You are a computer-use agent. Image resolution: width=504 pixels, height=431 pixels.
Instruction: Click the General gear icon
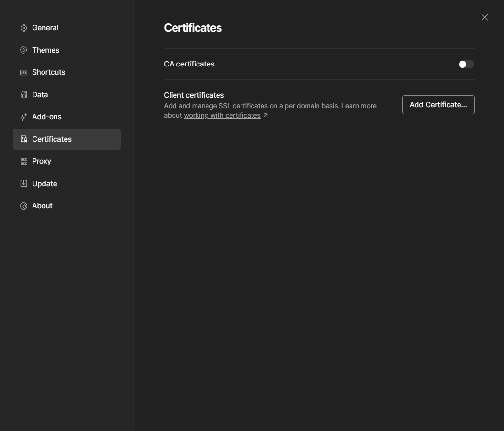[24, 28]
